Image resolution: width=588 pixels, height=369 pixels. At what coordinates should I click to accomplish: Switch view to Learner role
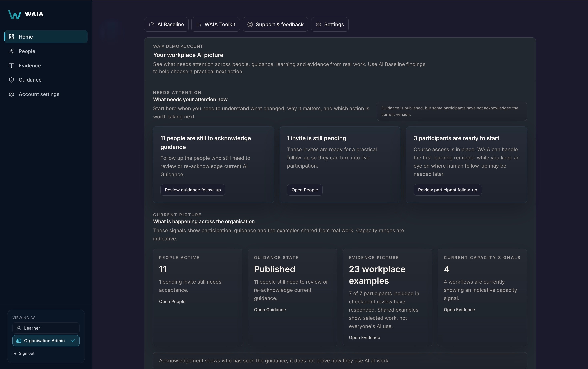pyautogui.click(x=46, y=328)
